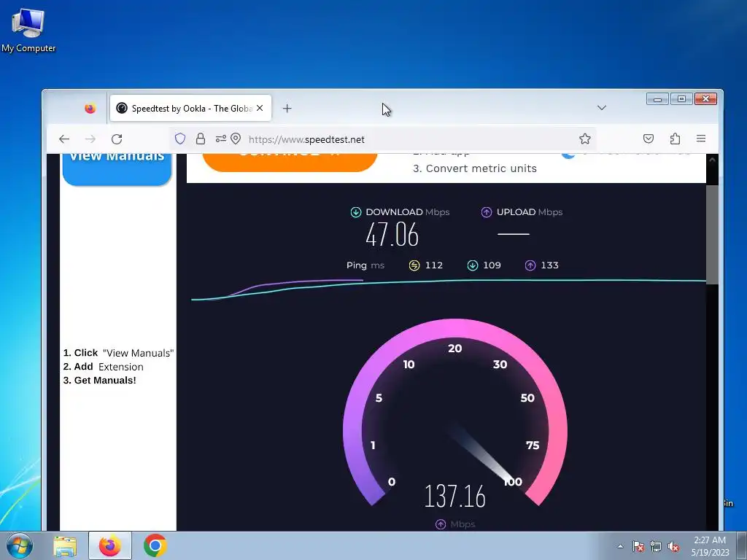Click the Firefox View icon in tab bar

90,109
